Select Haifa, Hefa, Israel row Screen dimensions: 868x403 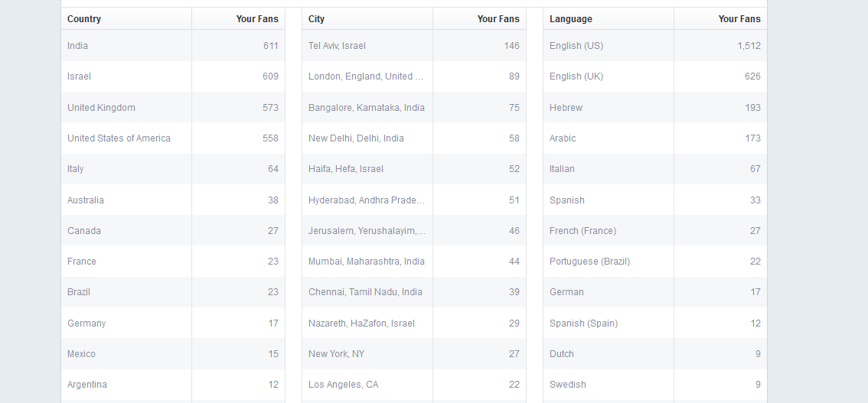pos(346,169)
